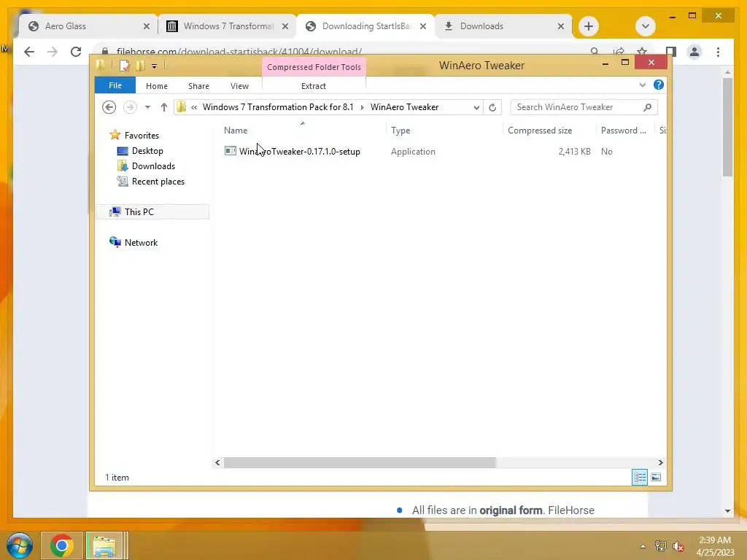
Task: Click the WinAero Tweaker breadcrumb segment
Action: 404,107
